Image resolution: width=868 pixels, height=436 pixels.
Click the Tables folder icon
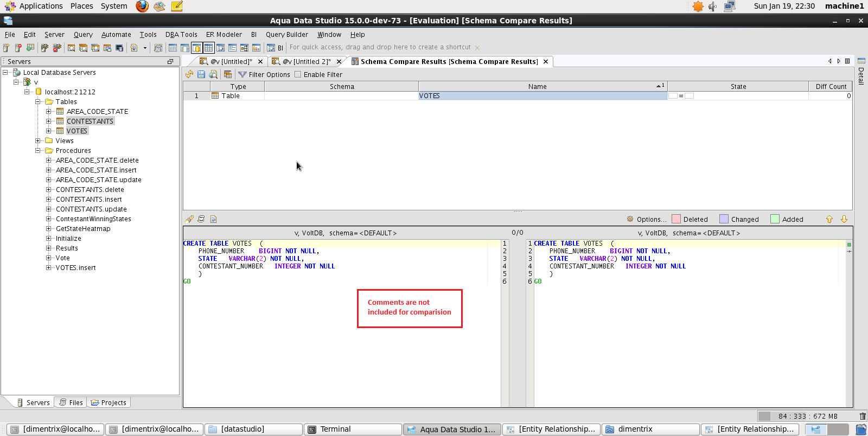point(49,101)
